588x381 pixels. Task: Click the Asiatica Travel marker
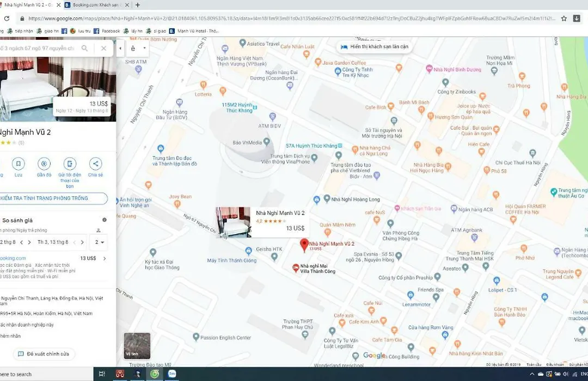pos(243,43)
